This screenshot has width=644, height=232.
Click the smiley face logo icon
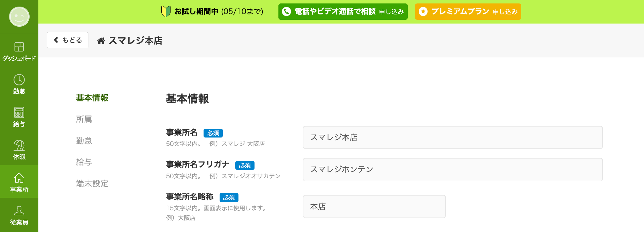pos(19,17)
